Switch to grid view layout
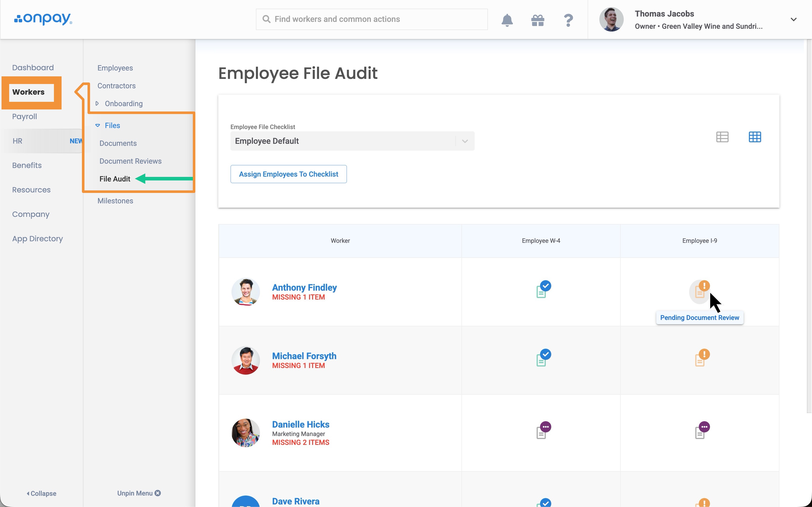 coord(755,137)
